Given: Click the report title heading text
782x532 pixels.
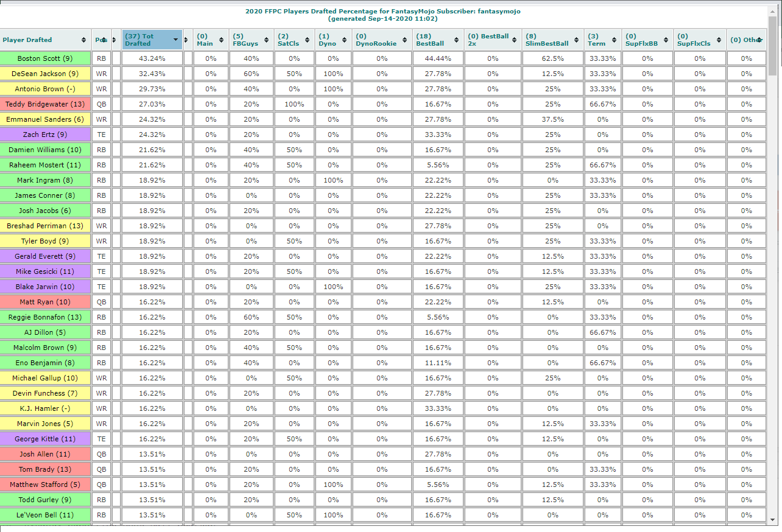Looking at the screenshot, I should (x=383, y=15).
